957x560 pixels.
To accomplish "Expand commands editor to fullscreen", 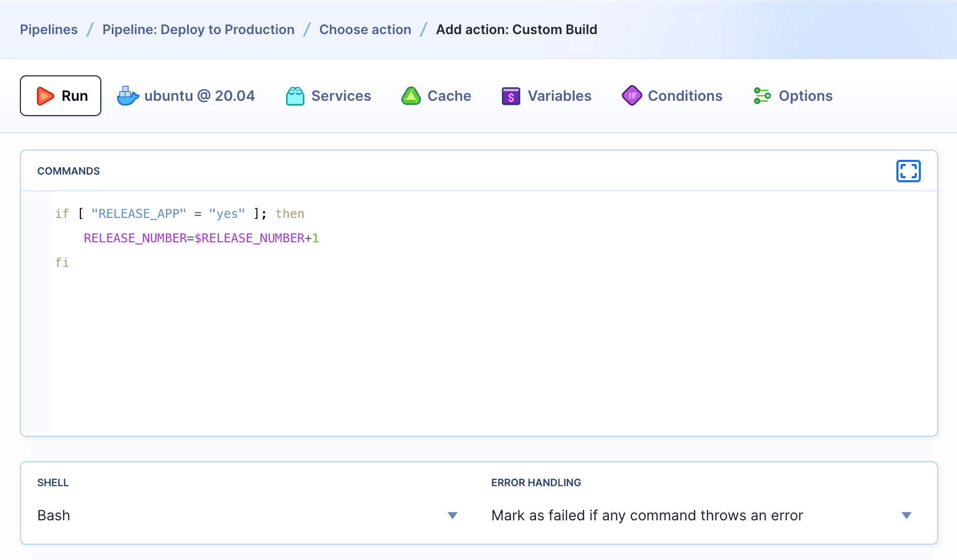I will click(908, 171).
